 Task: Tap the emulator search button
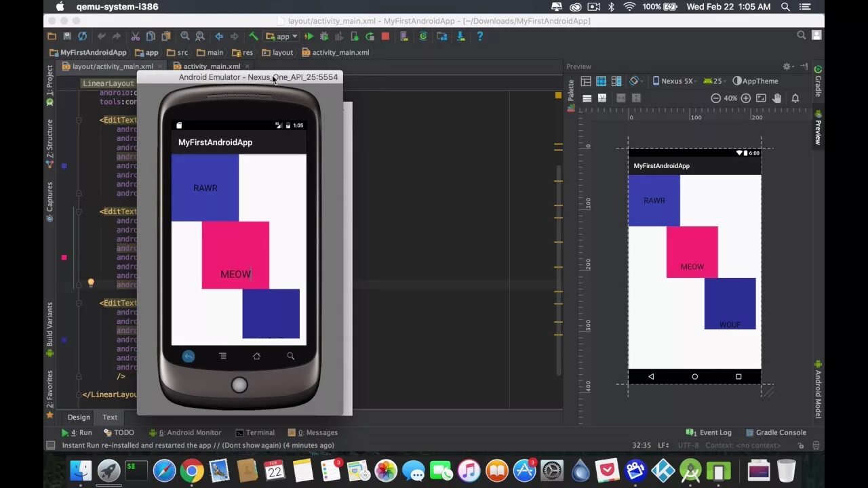pyautogui.click(x=290, y=356)
